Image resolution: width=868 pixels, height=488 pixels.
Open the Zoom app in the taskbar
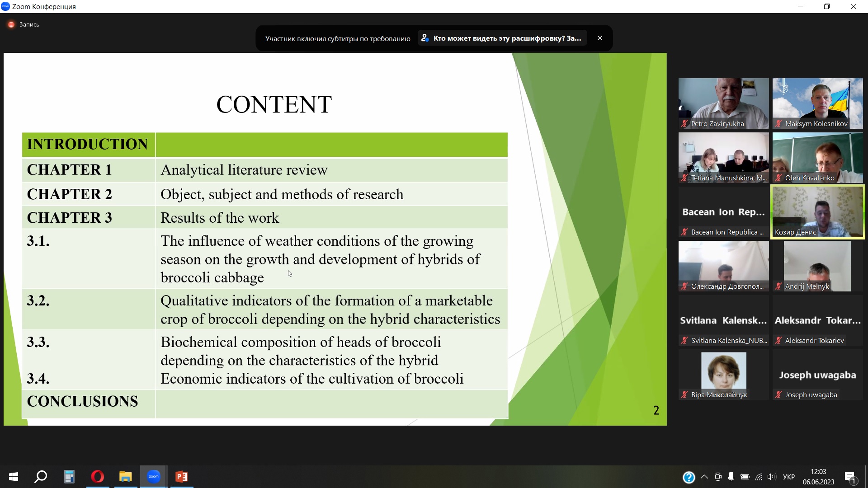[x=154, y=477]
